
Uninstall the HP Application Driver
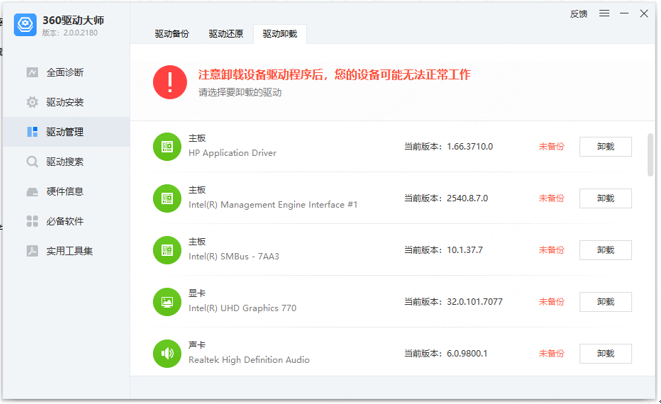[605, 147]
